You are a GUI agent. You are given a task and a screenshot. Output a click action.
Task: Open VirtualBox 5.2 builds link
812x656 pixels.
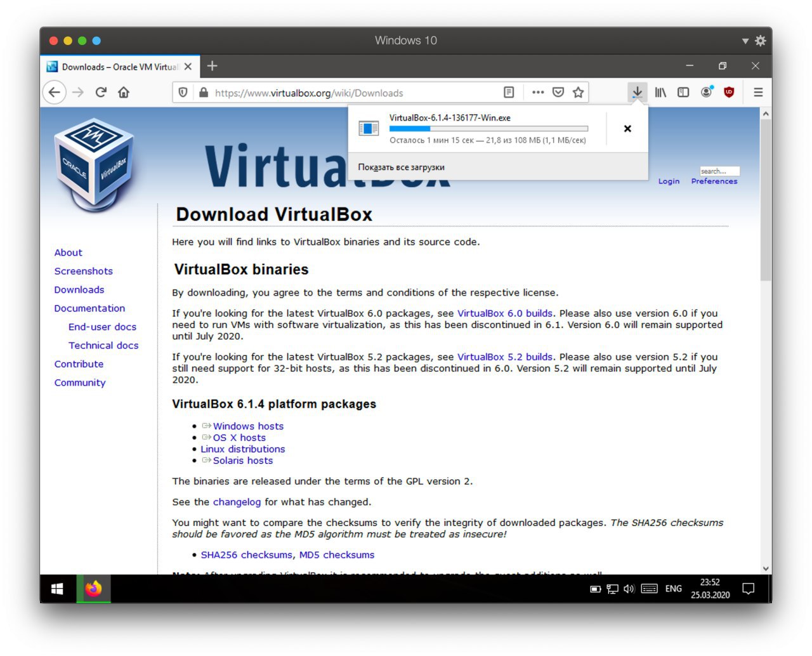coord(504,357)
